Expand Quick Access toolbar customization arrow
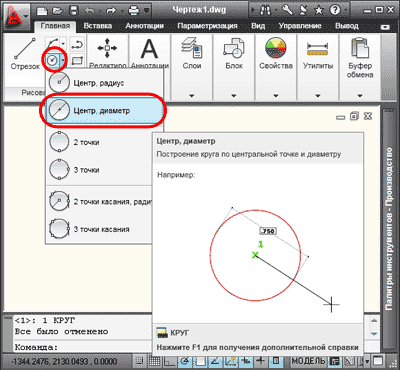Image resolution: width=400 pixels, height=370 pixels. [146, 11]
